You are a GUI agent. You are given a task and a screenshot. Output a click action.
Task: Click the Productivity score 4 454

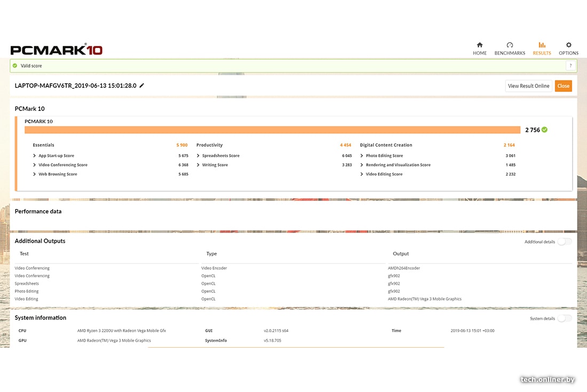pos(345,145)
